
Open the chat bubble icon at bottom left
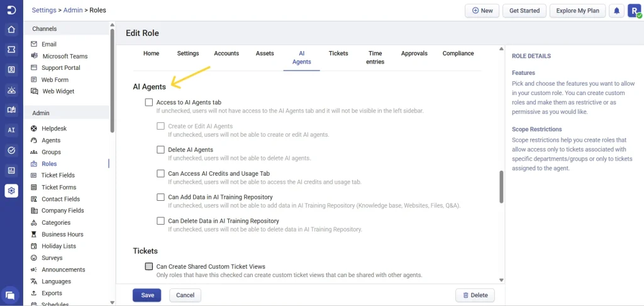point(11,295)
